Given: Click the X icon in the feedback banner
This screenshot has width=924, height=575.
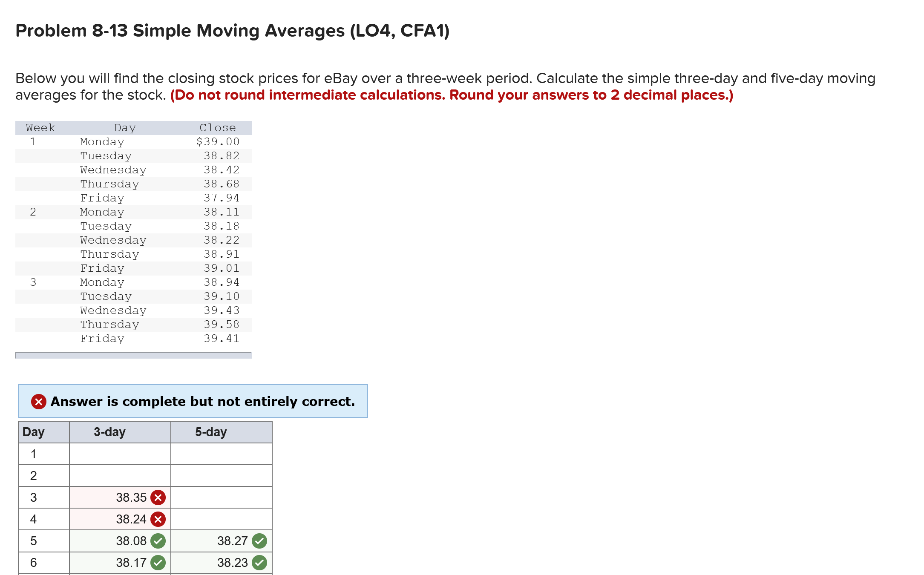Looking at the screenshot, I should pyautogui.click(x=38, y=402).
